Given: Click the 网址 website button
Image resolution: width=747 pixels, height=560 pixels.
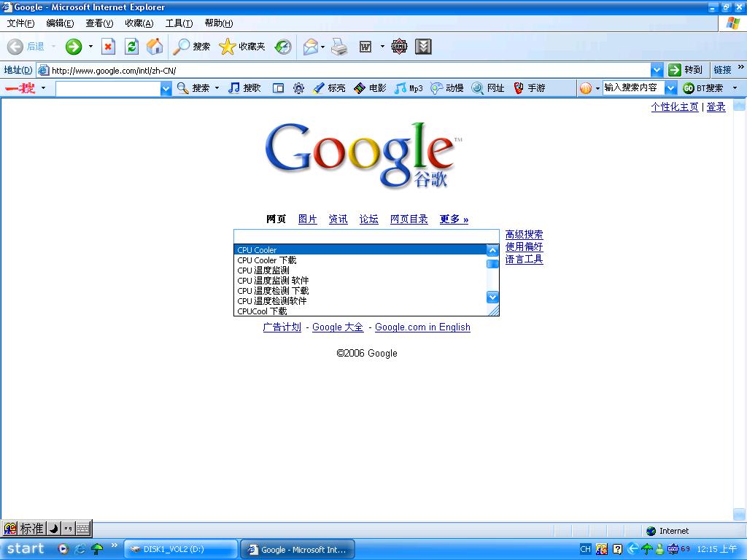Looking at the screenshot, I should click(488, 88).
